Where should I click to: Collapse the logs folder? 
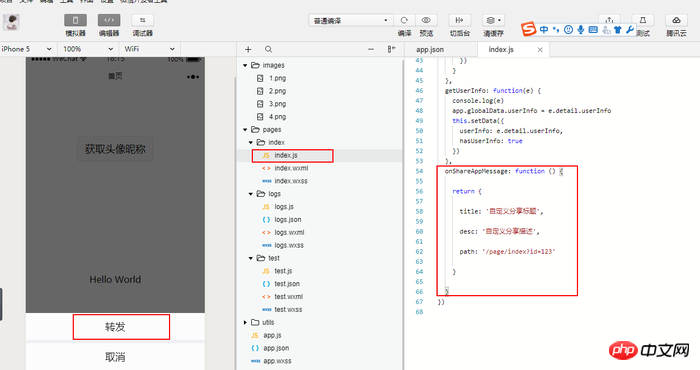point(251,194)
